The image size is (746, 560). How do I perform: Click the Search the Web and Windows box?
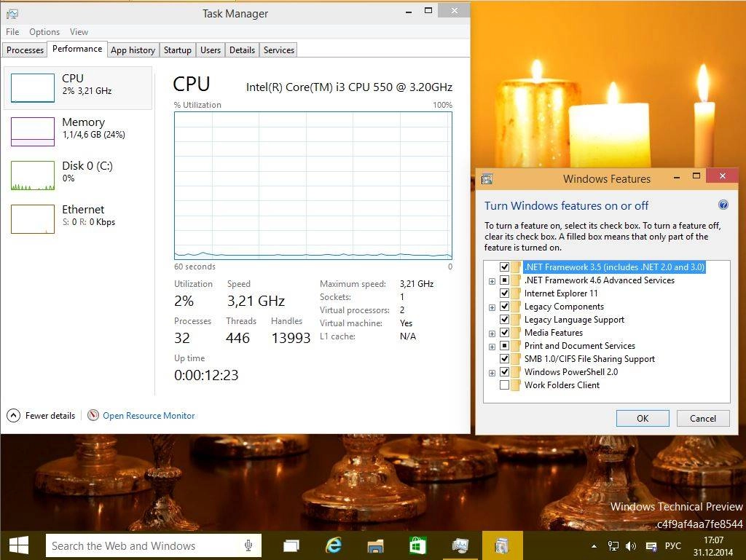tap(153, 545)
